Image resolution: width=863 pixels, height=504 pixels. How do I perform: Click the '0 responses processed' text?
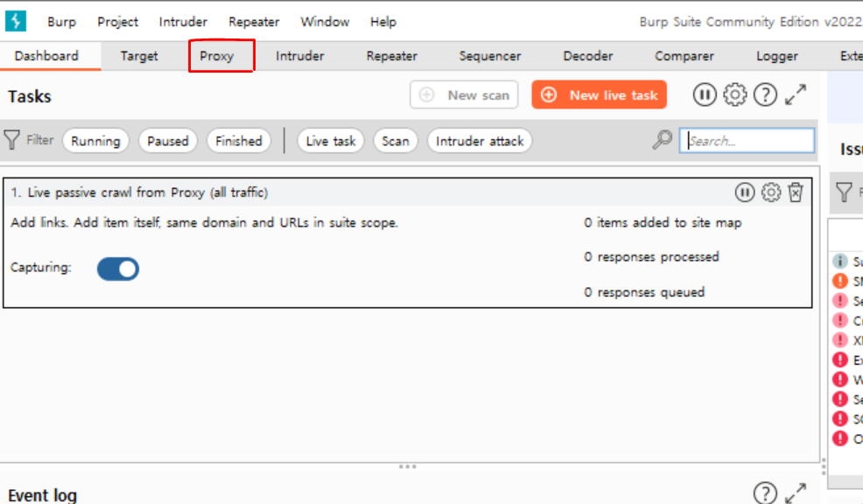[x=652, y=257]
